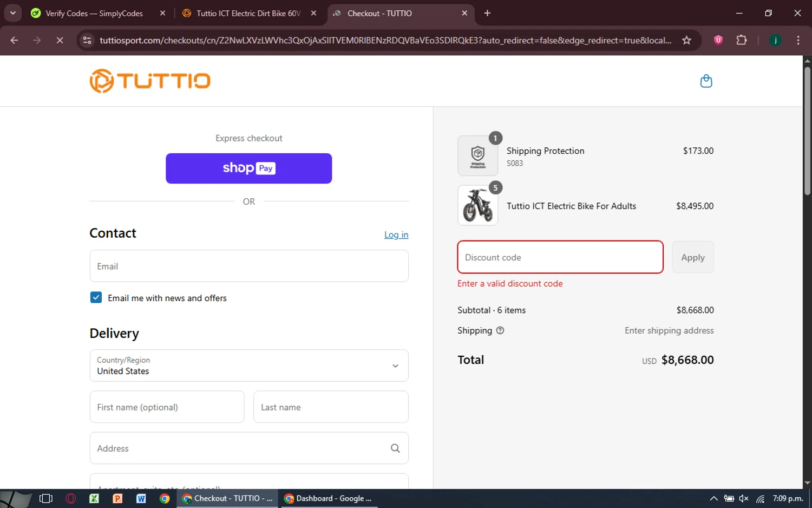Click the pinned Chrome taskbar icon

point(165,498)
